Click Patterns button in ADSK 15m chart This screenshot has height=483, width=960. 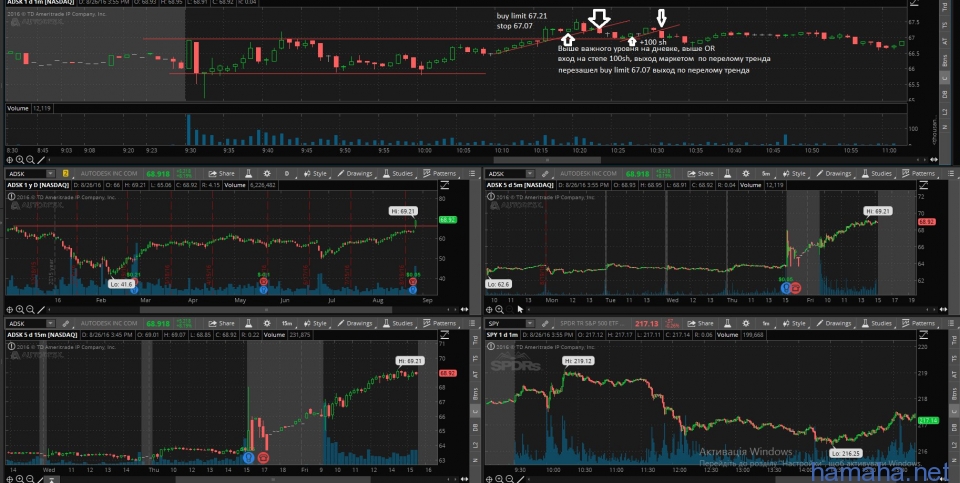pos(439,323)
